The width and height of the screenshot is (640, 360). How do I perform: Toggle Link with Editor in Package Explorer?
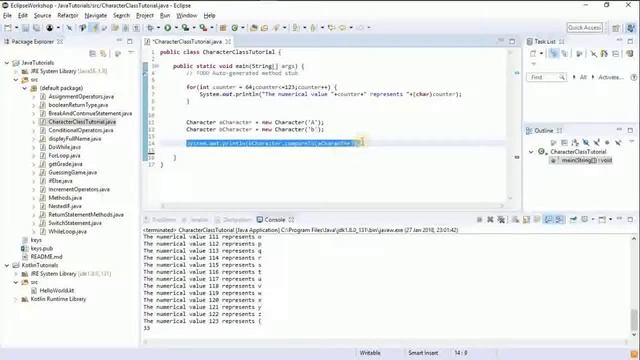click(x=104, y=53)
